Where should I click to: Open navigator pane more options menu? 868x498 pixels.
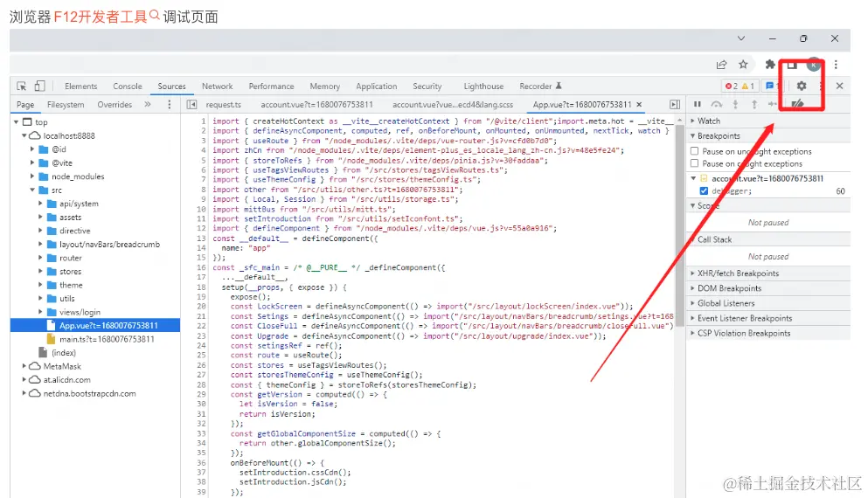click(x=170, y=105)
